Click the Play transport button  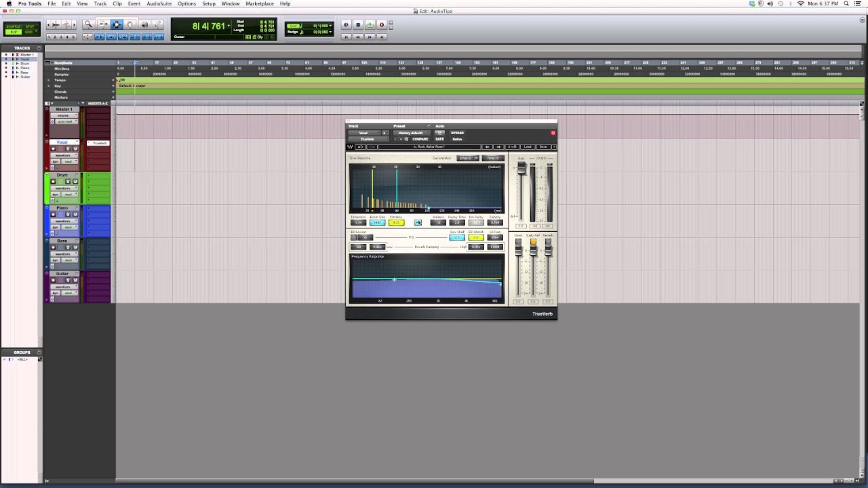pyautogui.click(x=370, y=25)
